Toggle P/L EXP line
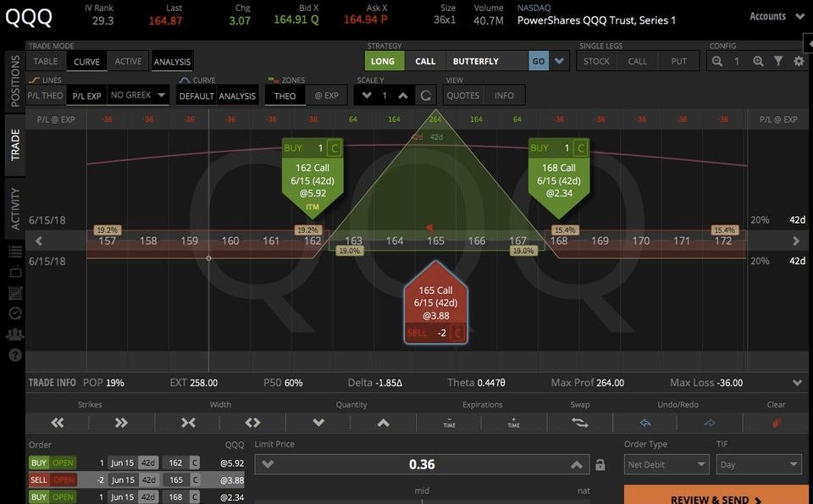The height and width of the screenshot is (504, 813). 86,96
